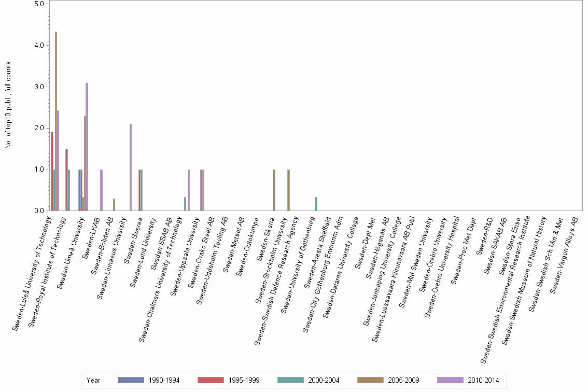Click the purple bar above Sweden-LKAB
588x392 pixels.
(x=102, y=189)
